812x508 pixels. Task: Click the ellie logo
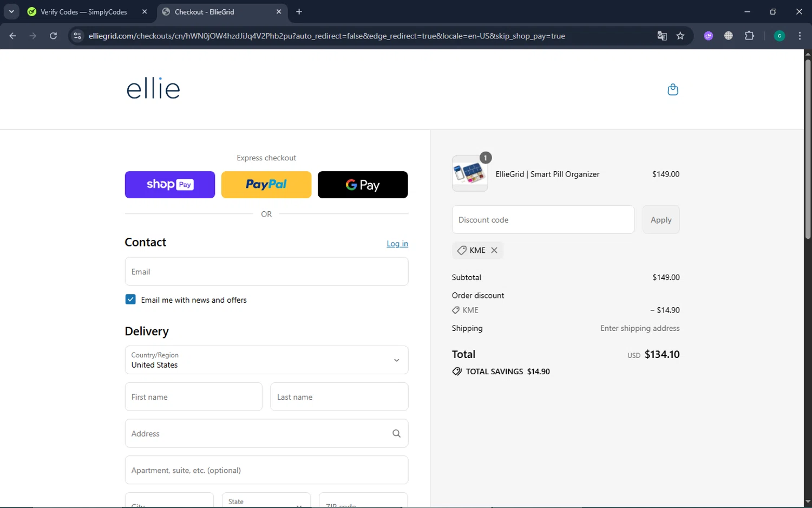point(153,89)
